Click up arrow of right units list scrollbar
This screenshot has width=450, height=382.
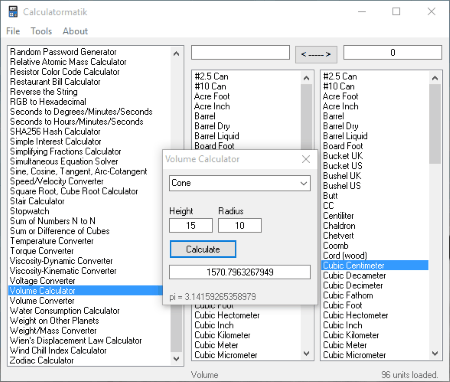[435, 78]
